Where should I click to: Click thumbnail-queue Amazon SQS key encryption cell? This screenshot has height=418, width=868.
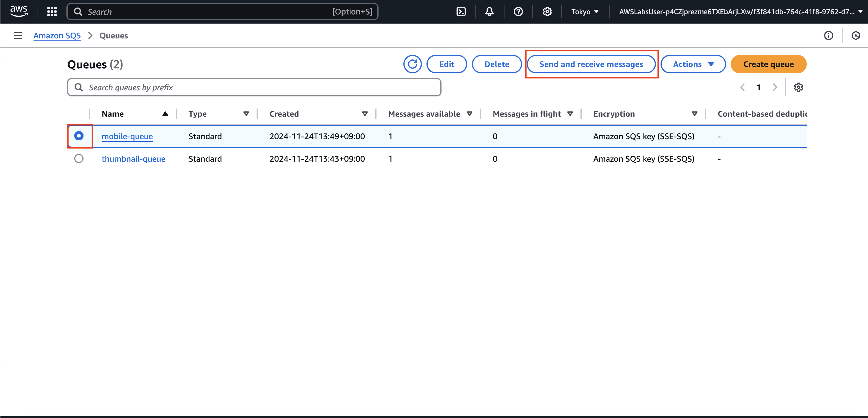643,159
